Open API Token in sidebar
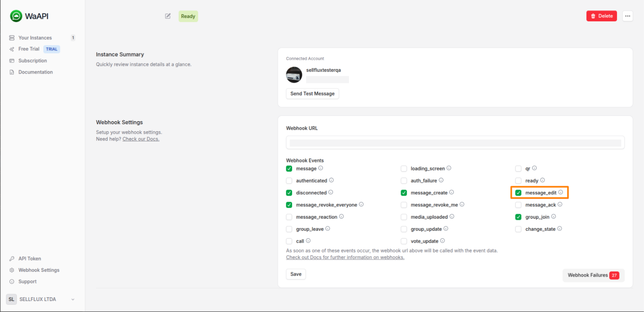 click(30, 258)
